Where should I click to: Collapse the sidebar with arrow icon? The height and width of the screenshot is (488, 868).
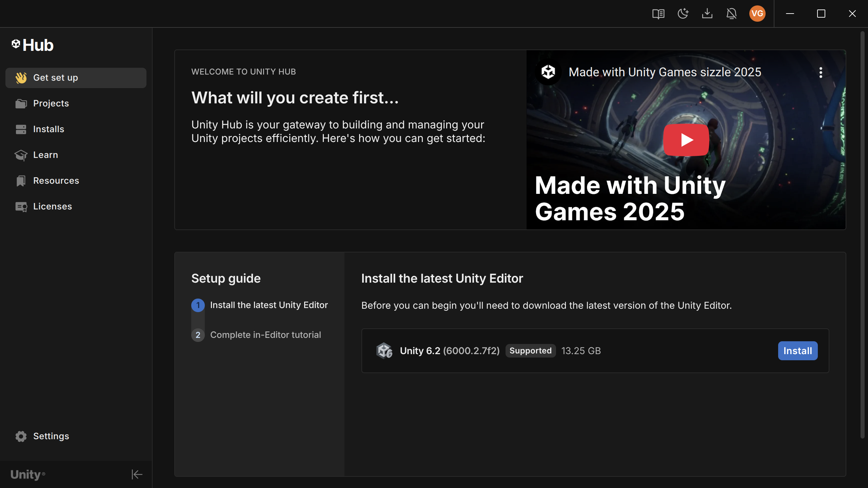[137, 474]
